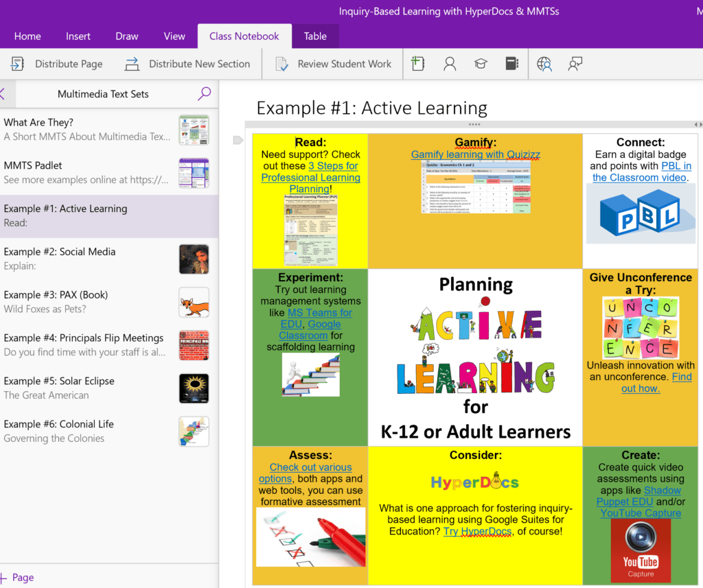Open Example #6: Colonial Life page

109,431
